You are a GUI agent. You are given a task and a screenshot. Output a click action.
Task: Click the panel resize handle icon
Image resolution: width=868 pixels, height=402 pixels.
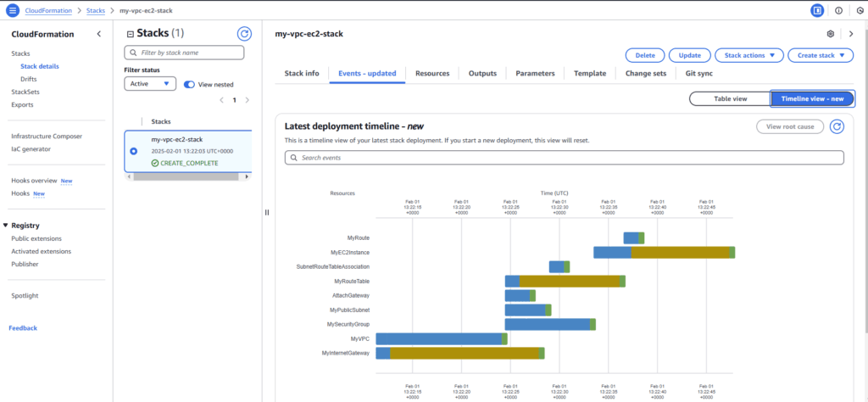(x=267, y=213)
